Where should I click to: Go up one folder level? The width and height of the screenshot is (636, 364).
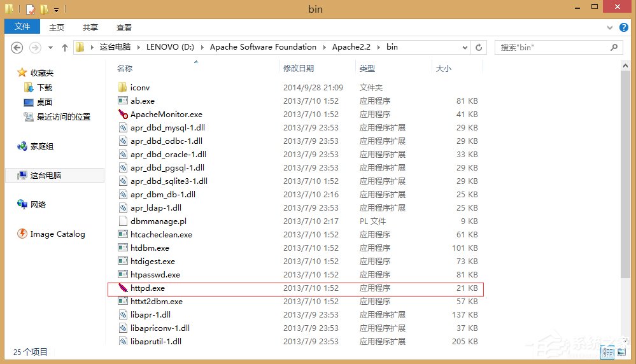(64, 48)
